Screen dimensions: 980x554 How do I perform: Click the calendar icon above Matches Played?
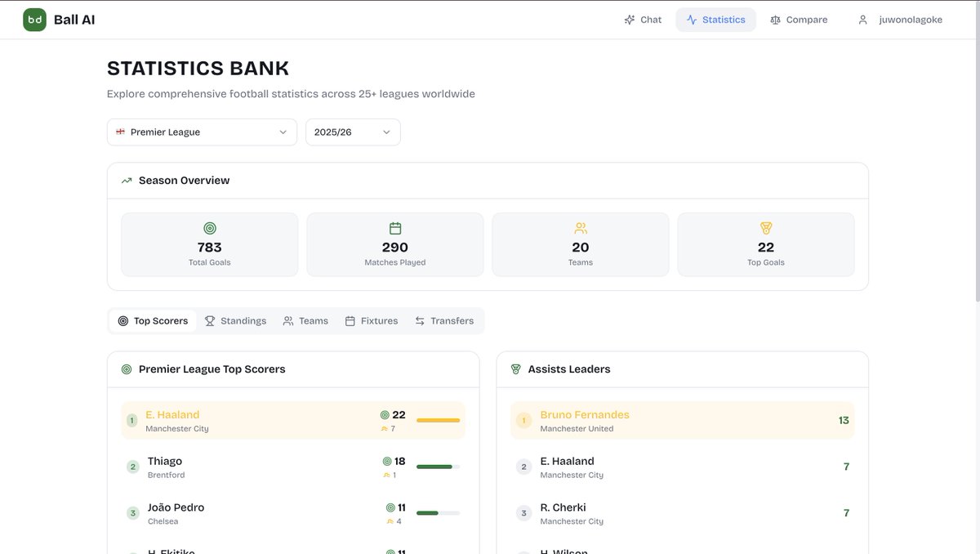point(395,229)
